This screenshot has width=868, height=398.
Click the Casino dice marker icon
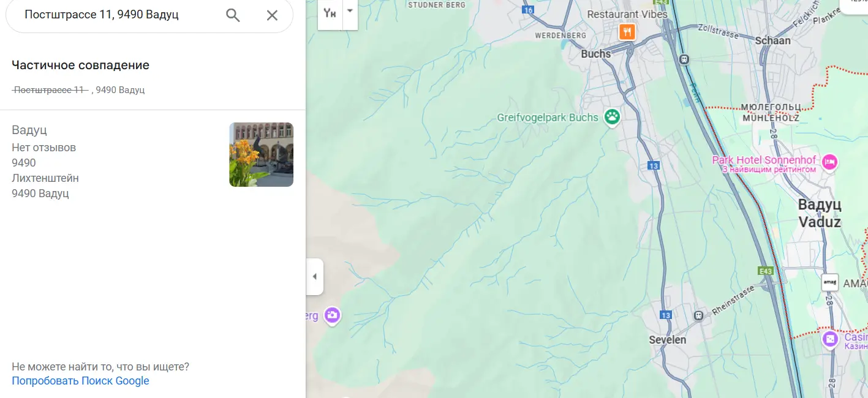(829, 339)
